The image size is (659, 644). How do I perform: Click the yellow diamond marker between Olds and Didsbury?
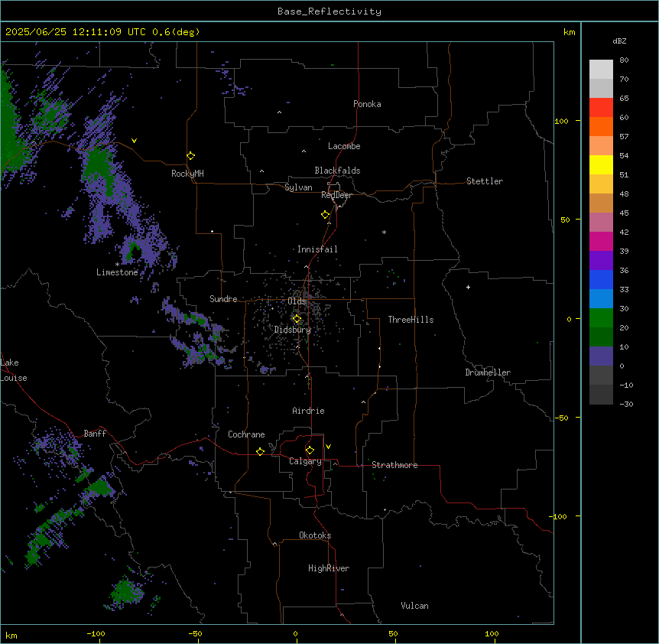297,319
